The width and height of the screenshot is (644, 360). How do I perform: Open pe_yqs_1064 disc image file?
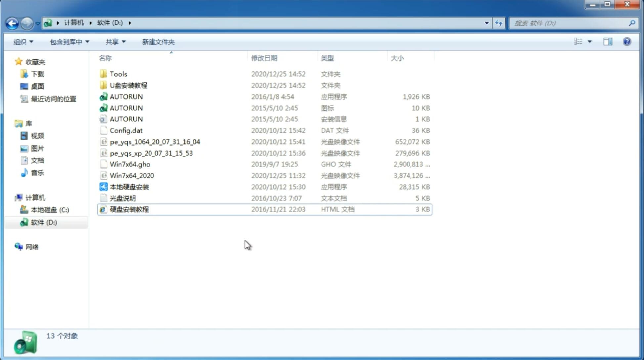click(155, 142)
